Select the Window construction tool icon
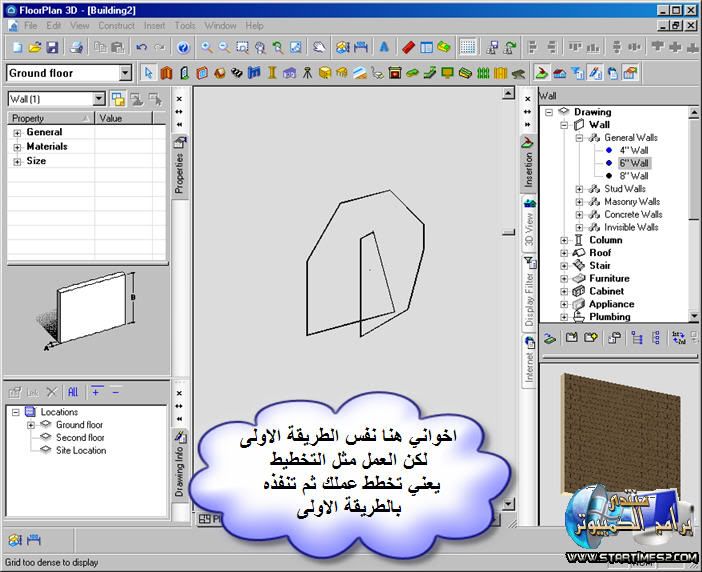Screen dimensions: 702x572 click(x=202, y=73)
